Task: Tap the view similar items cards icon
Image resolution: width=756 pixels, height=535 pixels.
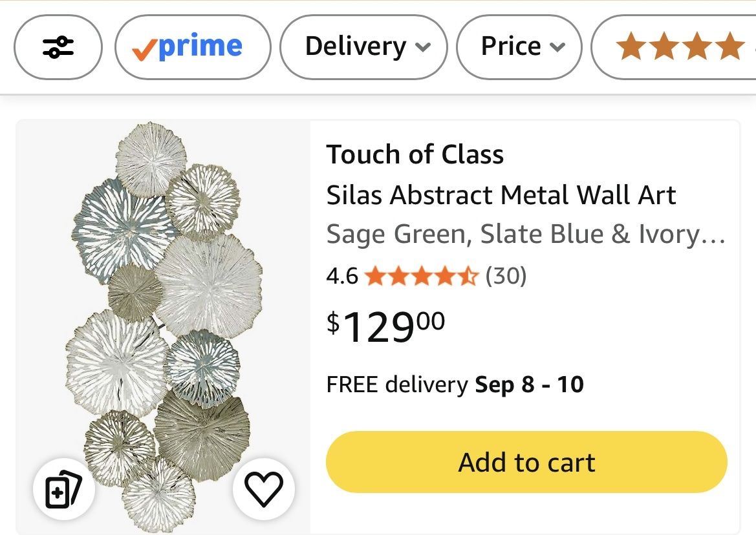Action: click(x=63, y=488)
